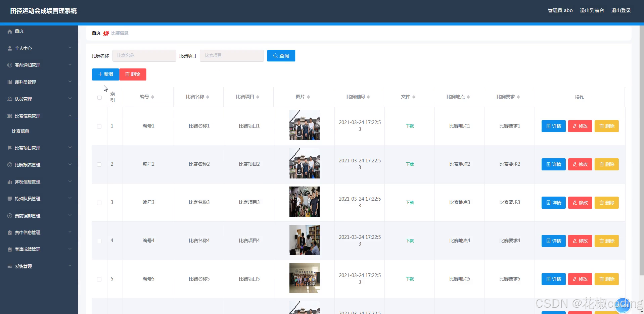Check the row 编号4 checkbox
Screen dimensions: 644x314
[x=99, y=241]
